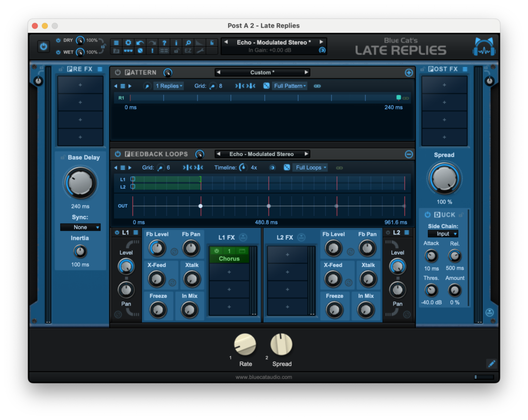This screenshot has width=528, height=420.
Task: Click the L2 FX load preset icon
Action: (301, 237)
